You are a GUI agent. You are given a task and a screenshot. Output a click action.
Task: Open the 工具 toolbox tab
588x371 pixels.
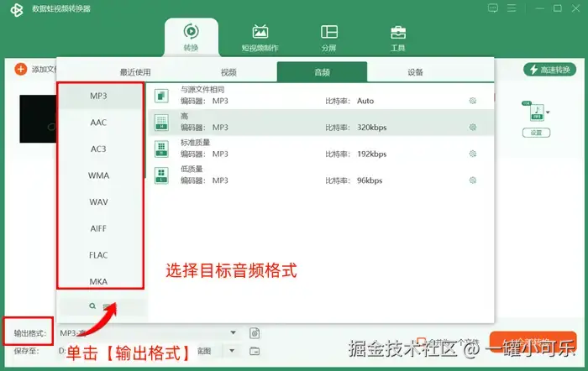pyautogui.click(x=398, y=38)
